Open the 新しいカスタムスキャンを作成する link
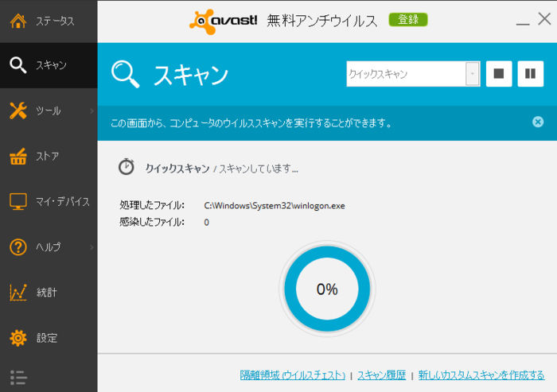The height and width of the screenshot is (392, 557). pos(481,375)
